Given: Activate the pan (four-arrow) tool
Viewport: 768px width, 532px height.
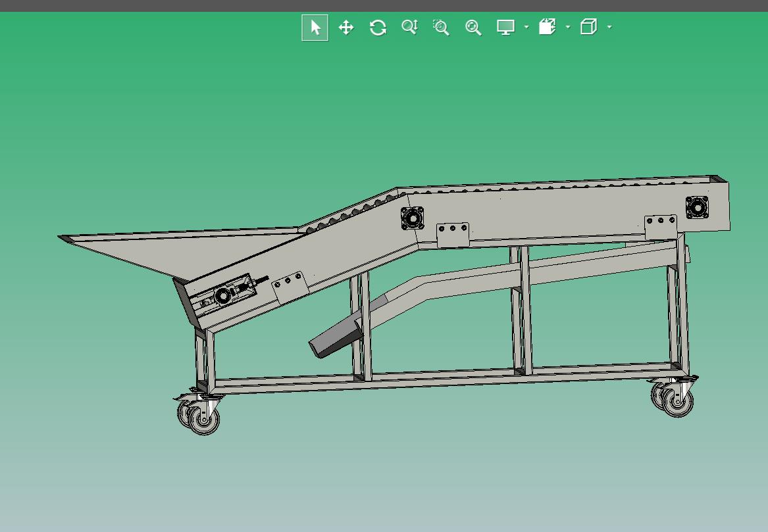Looking at the screenshot, I should [346, 28].
